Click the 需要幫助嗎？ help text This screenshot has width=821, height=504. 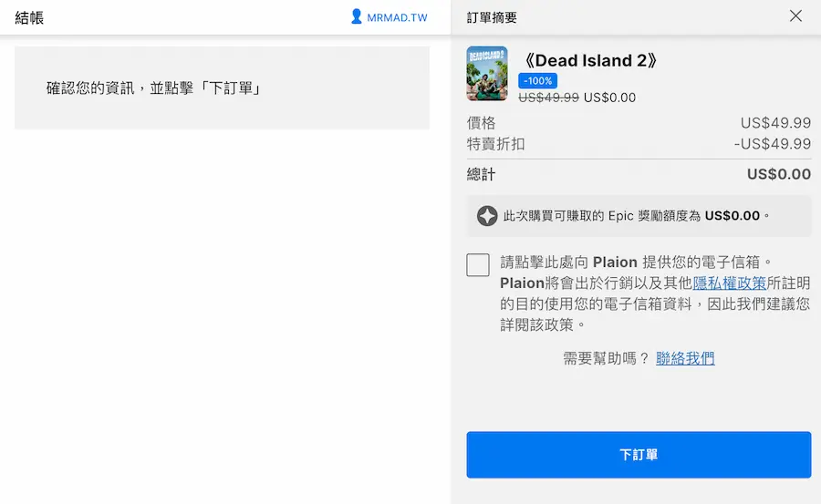(606, 358)
